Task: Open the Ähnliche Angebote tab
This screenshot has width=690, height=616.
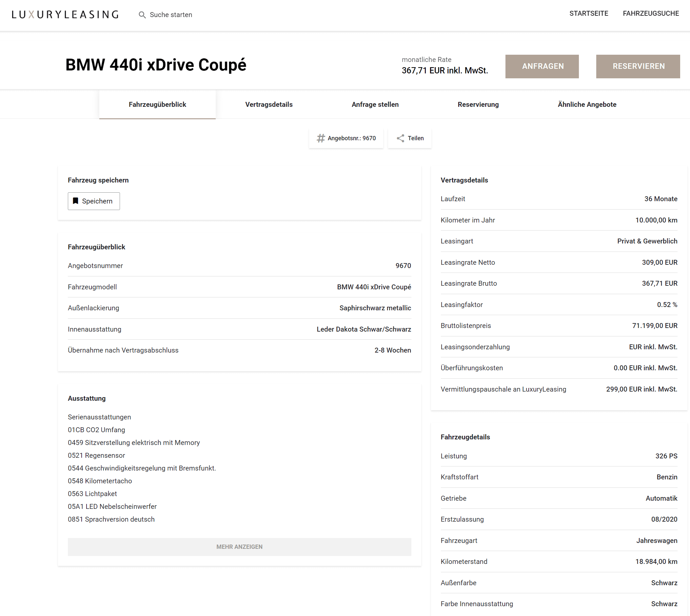Action: click(x=587, y=105)
